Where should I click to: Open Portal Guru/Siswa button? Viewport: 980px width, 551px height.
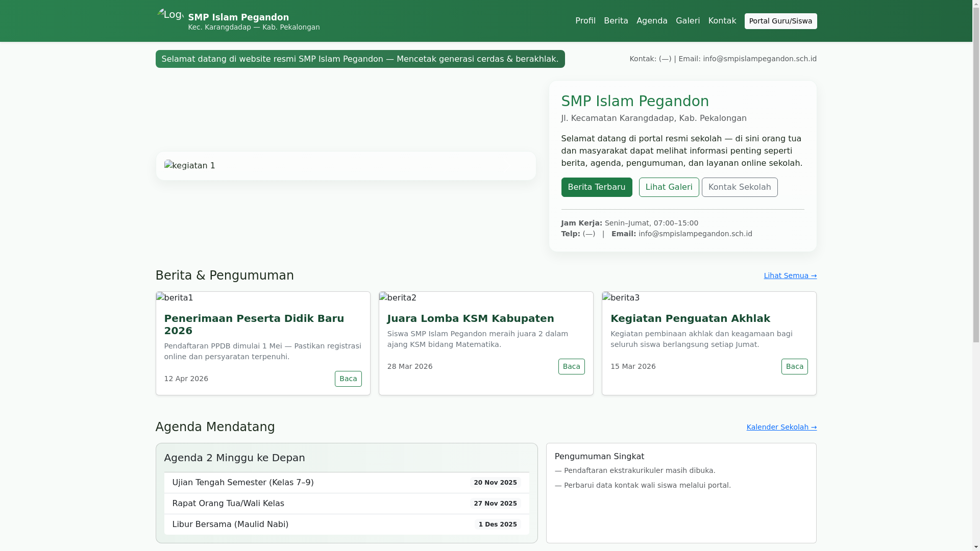tap(780, 21)
